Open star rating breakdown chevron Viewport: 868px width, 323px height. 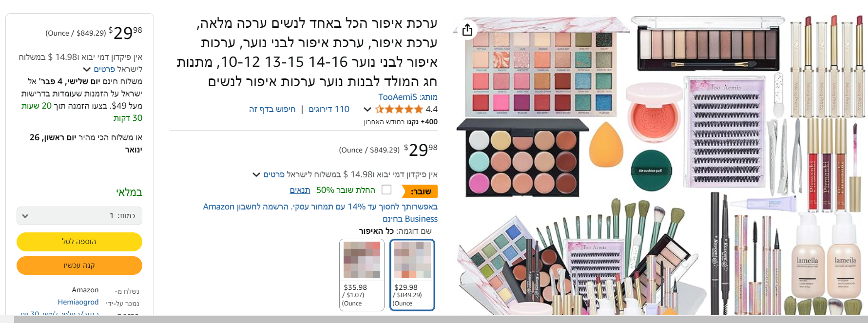(x=367, y=109)
